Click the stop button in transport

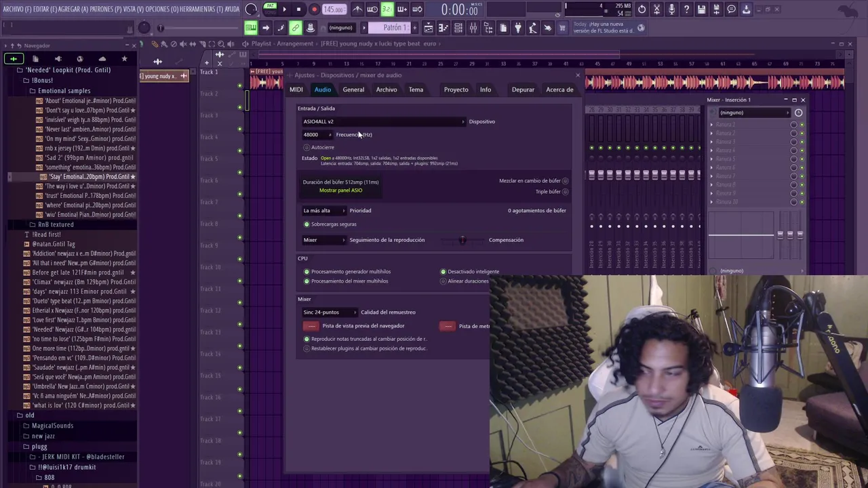click(x=298, y=9)
